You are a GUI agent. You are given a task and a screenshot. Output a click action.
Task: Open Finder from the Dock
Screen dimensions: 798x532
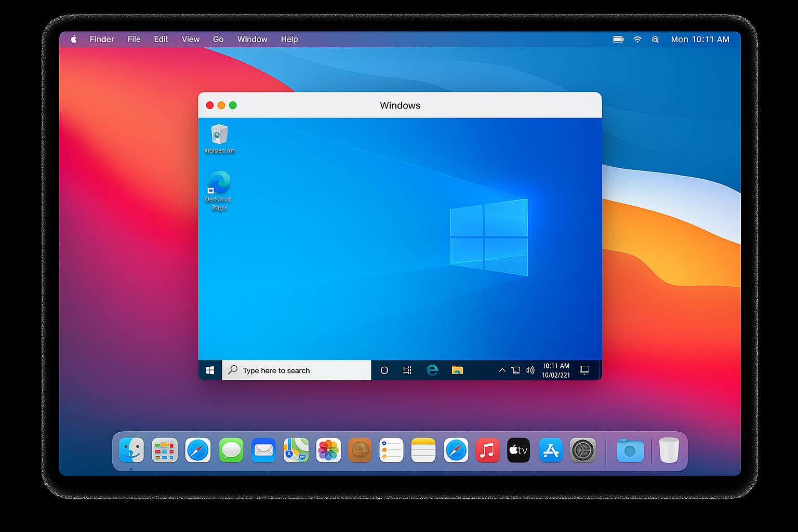pyautogui.click(x=131, y=450)
